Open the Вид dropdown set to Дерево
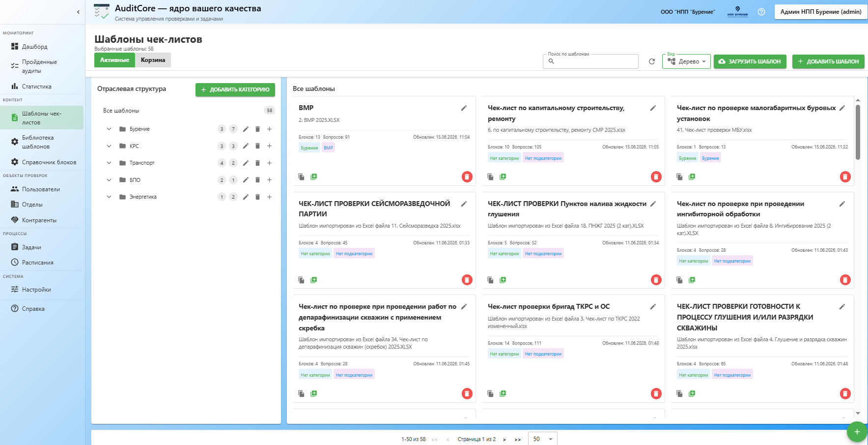 (x=686, y=61)
